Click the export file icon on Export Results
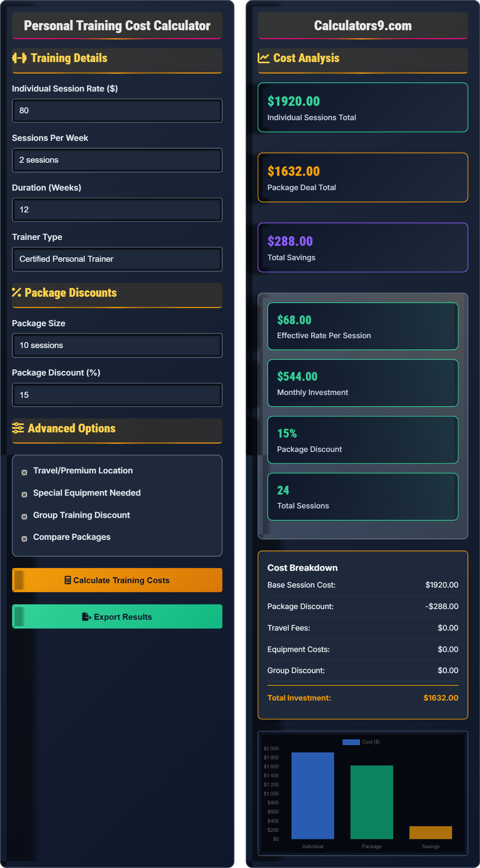Image resolution: width=480 pixels, height=868 pixels. click(86, 617)
